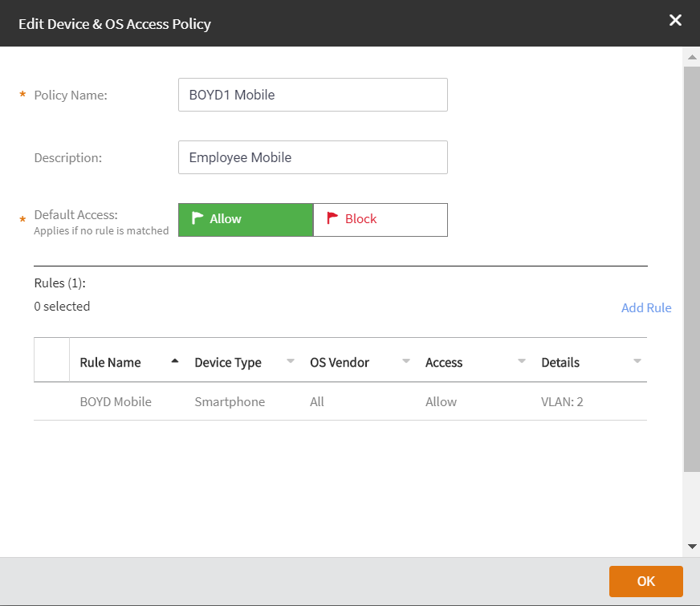
Task: Click the VLAN: 2 details cell
Action: (562, 401)
